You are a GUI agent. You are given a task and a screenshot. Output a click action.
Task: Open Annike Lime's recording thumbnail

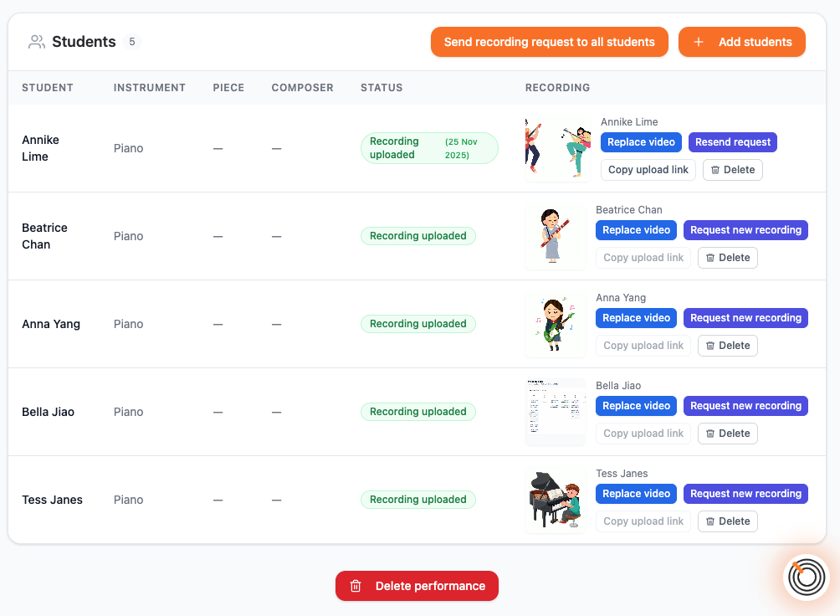(558, 148)
